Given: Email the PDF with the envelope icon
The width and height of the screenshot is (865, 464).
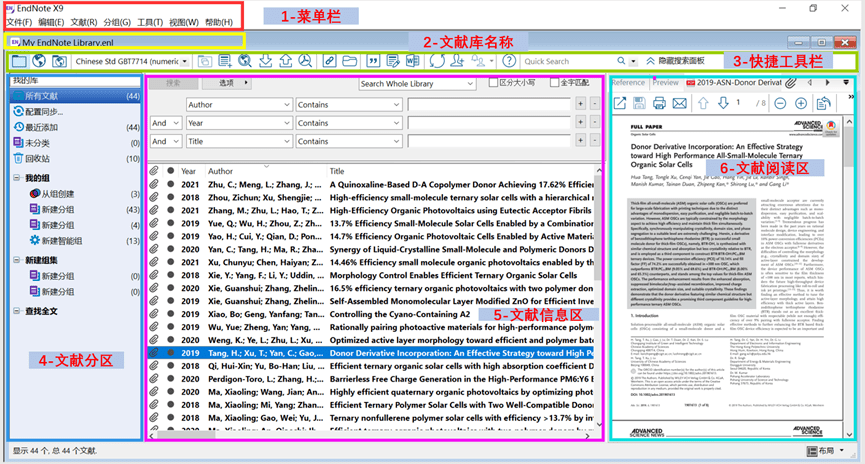Looking at the screenshot, I should (x=680, y=103).
